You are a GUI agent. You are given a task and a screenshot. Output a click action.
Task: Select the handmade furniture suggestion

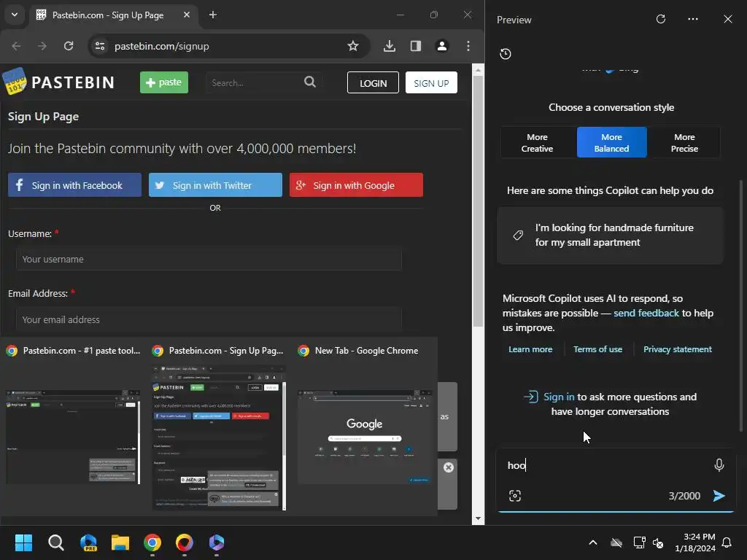[611, 235]
